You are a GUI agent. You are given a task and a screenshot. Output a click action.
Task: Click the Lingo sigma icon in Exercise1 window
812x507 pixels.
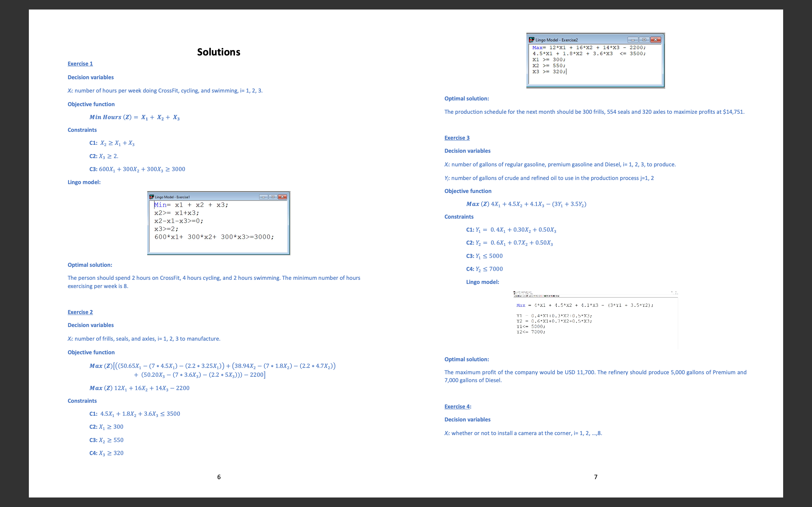pos(152,197)
